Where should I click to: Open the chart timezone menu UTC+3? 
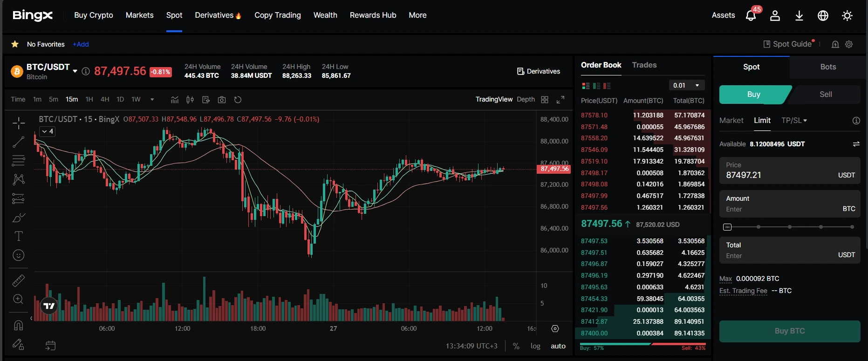tap(472, 346)
